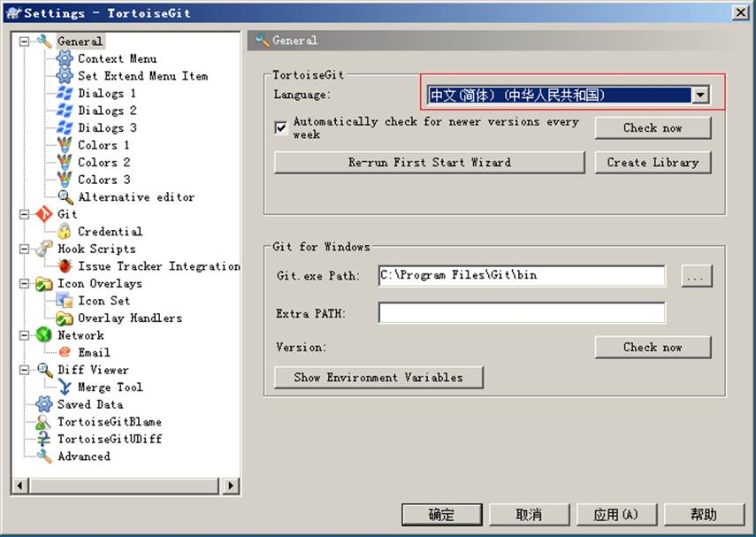Click the TortoiseGitBlame icon

click(x=43, y=422)
